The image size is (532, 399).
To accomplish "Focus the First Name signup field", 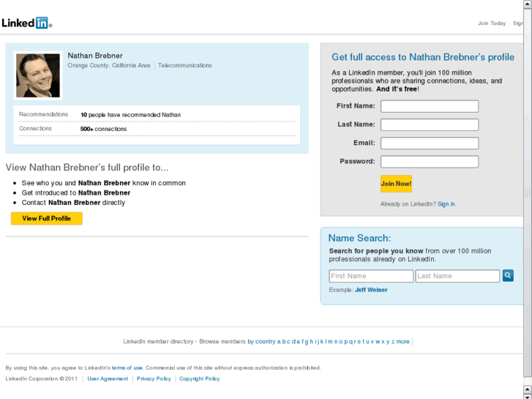I will 430,106.
